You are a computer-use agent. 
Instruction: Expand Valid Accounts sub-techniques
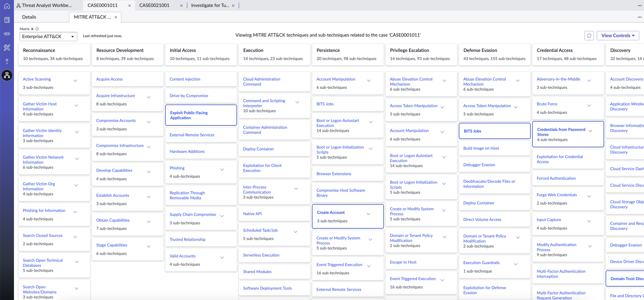click(222, 258)
